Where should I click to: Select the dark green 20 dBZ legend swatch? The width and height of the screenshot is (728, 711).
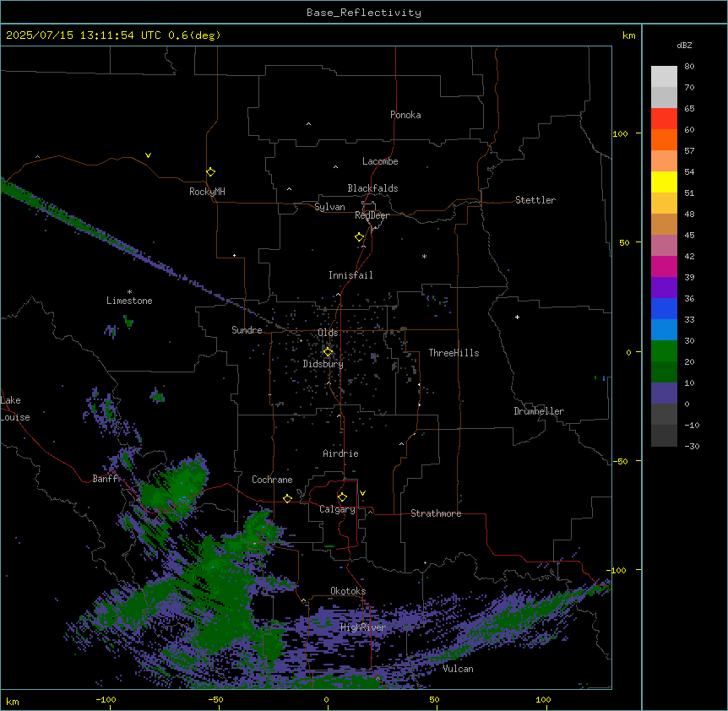pos(664,372)
